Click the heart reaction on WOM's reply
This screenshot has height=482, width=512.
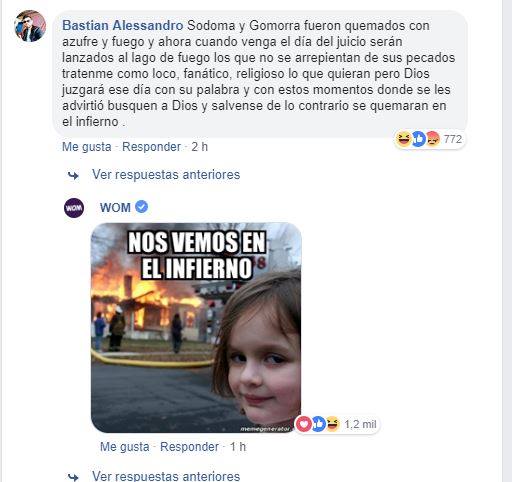click(x=303, y=424)
